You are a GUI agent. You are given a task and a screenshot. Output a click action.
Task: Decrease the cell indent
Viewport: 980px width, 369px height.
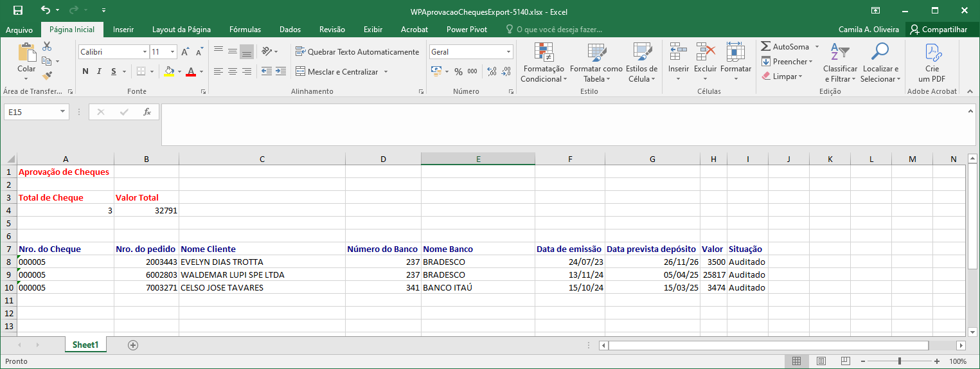click(266, 71)
